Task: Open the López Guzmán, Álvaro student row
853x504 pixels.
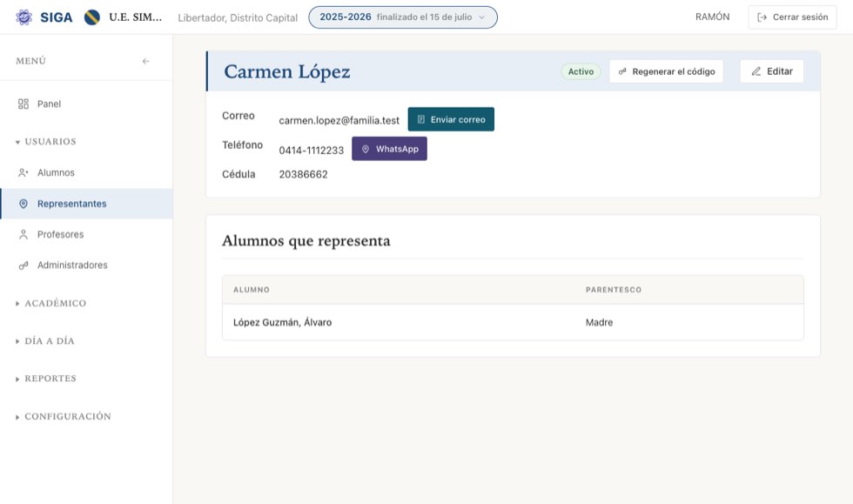Action: point(513,322)
